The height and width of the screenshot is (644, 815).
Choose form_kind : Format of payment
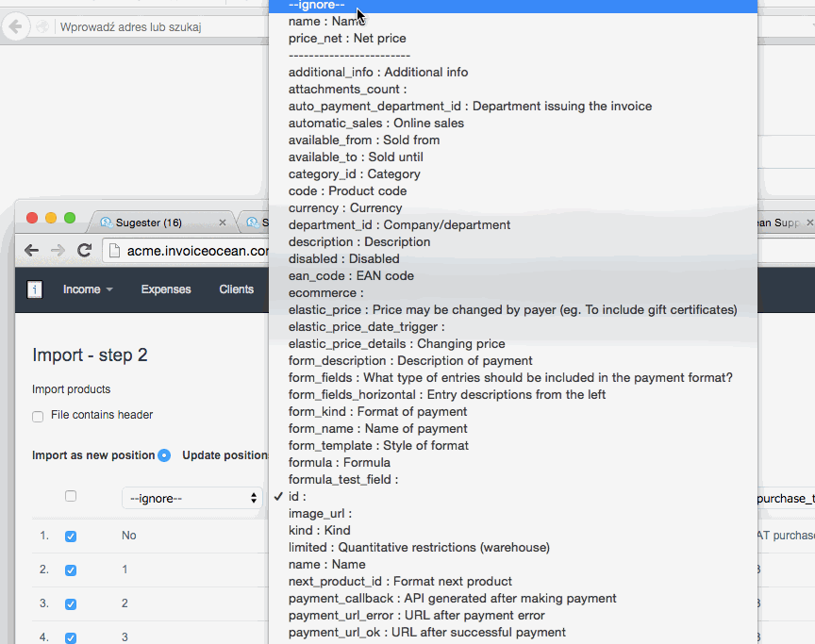coord(513,412)
